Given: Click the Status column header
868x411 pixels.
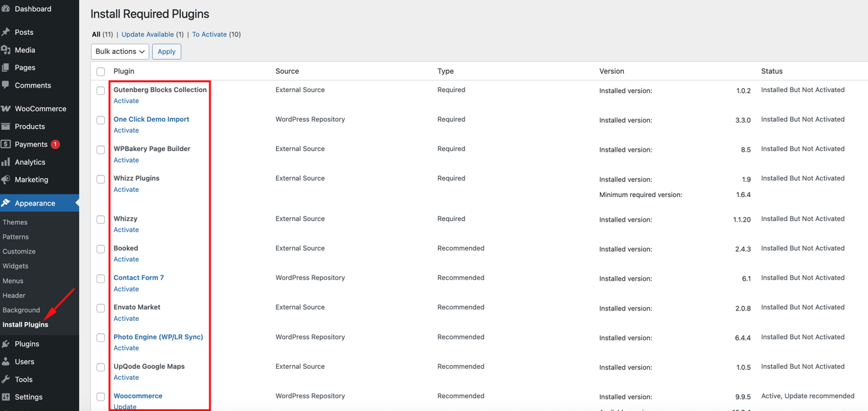Looking at the screenshot, I should click(771, 71).
